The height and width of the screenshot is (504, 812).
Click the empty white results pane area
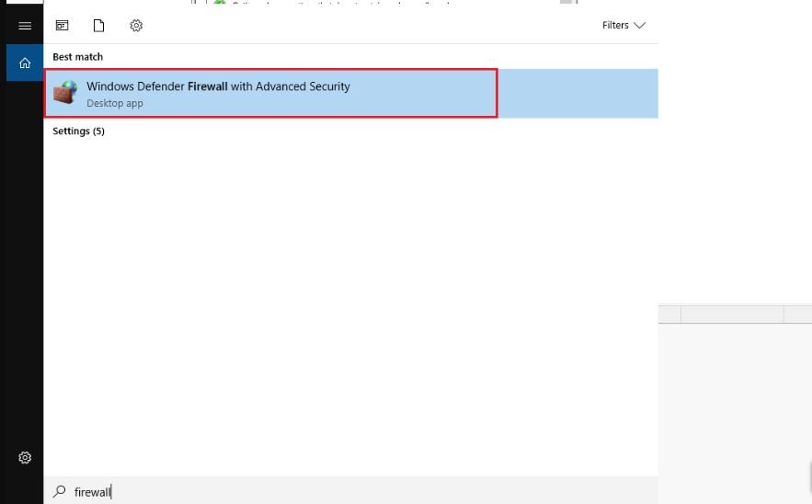(349, 304)
